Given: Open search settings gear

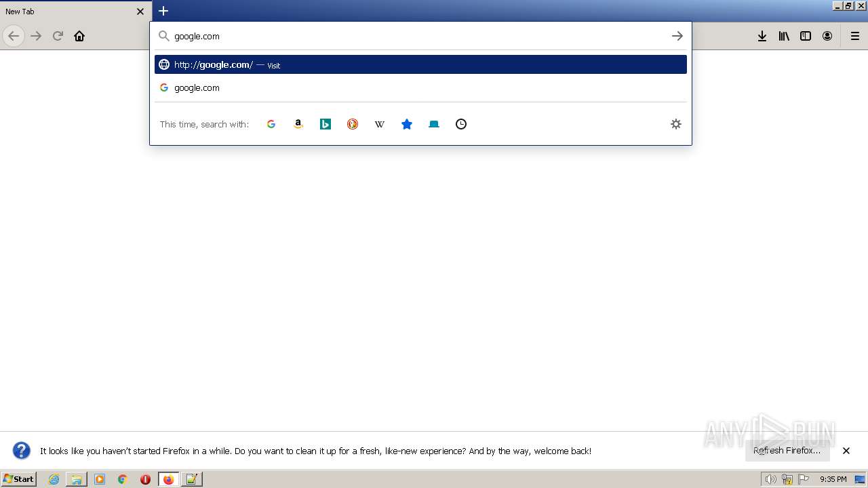Looking at the screenshot, I should click(676, 124).
